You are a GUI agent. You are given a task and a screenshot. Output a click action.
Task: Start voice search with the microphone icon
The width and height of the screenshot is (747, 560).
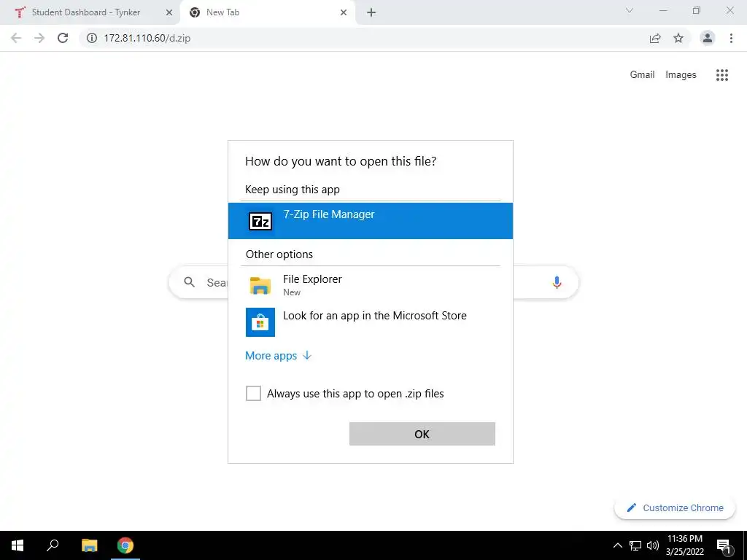557,282
